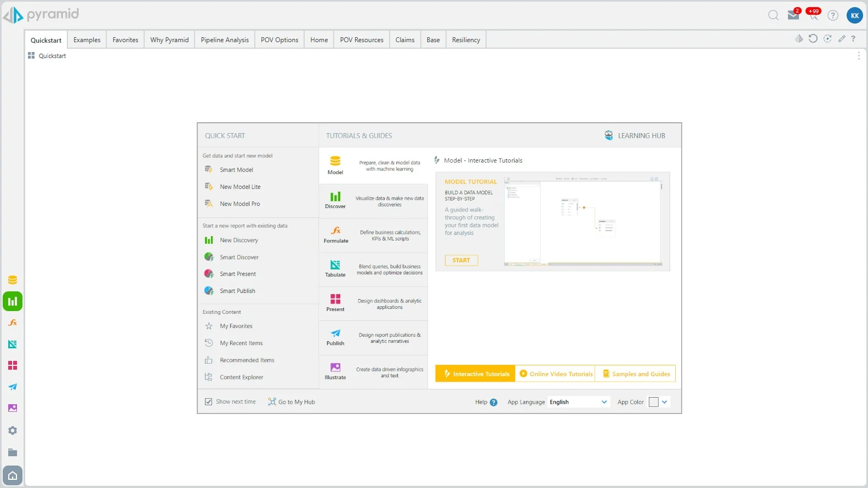Switch to the Favorites tab

coord(125,40)
